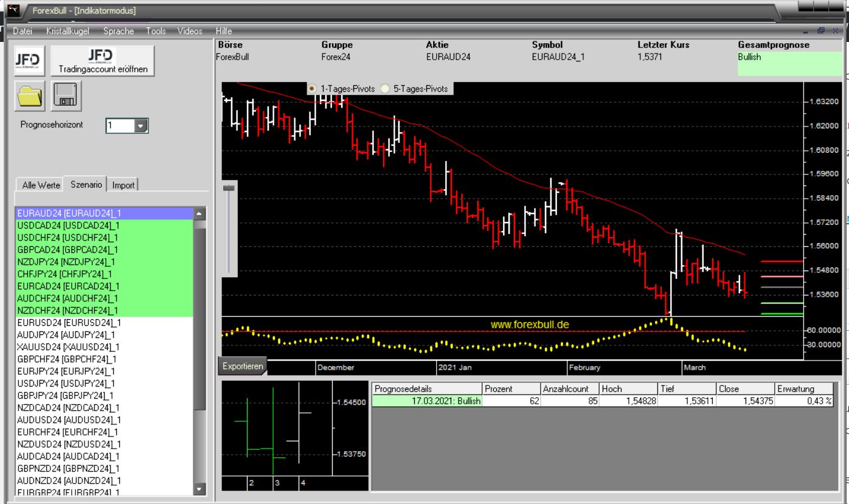Switch to the Import tab
This screenshot has height=504, width=849.
coord(123,185)
